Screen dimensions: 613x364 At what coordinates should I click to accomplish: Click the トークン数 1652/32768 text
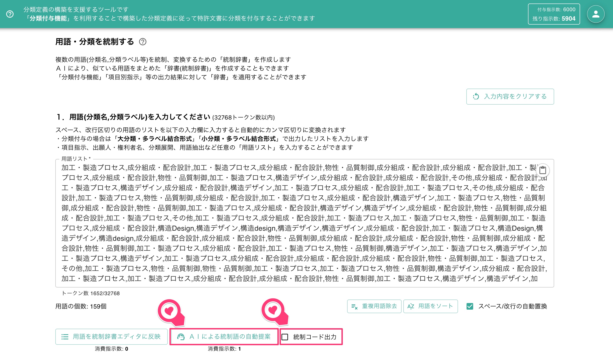91,293
